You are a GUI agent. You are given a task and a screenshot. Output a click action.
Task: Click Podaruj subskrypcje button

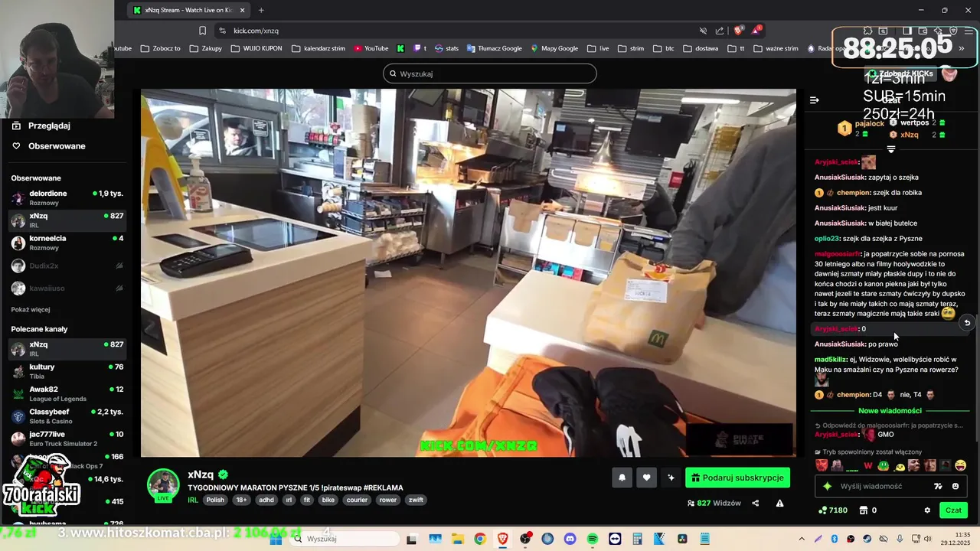(737, 478)
